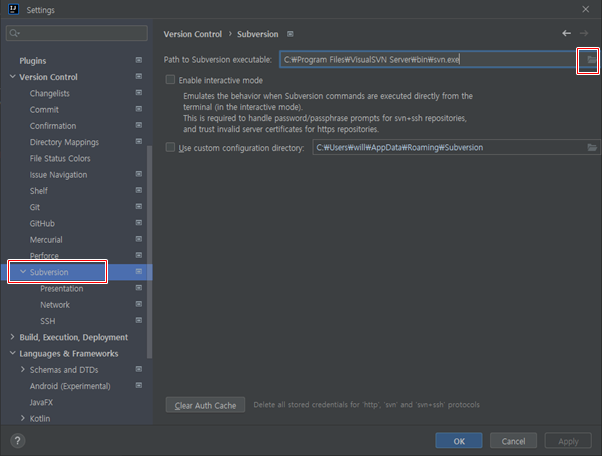Select JavaFX settings entry
The width and height of the screenshot is (602, 456).
click(x=41, y=402)
